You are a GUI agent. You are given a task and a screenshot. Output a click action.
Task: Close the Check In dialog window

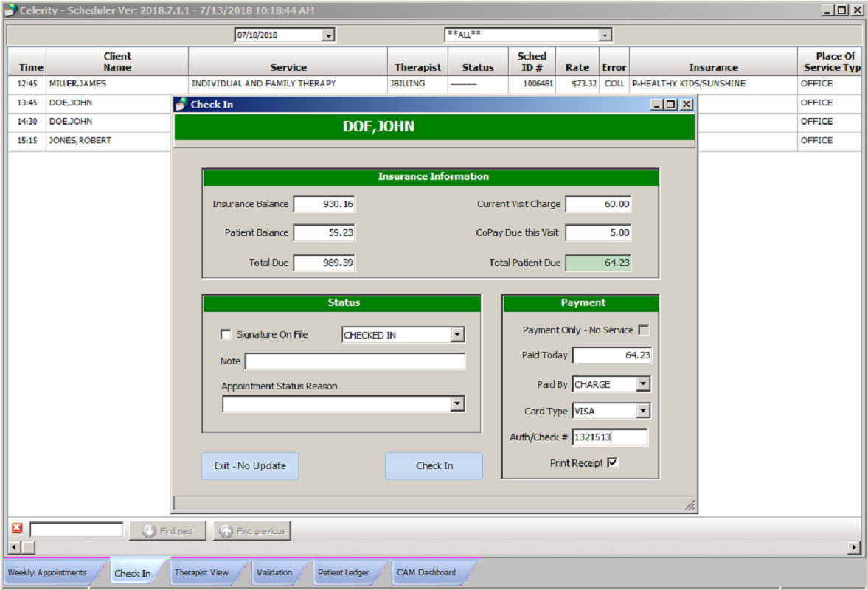point(687,104)
